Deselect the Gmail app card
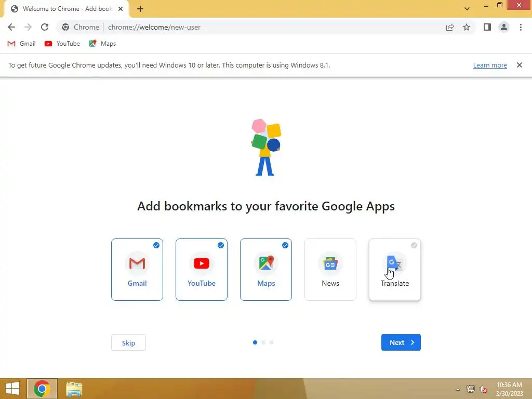 (137, 270)
